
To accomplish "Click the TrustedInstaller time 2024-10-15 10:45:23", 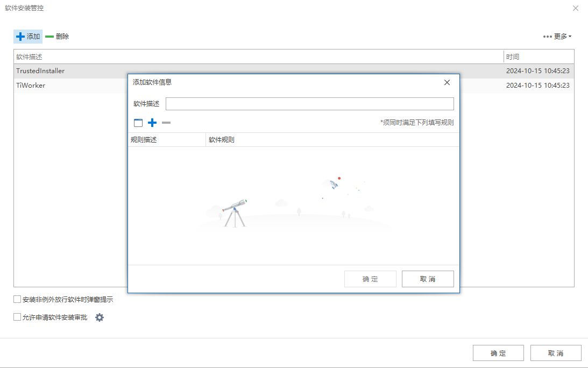I will pos(538,71).
